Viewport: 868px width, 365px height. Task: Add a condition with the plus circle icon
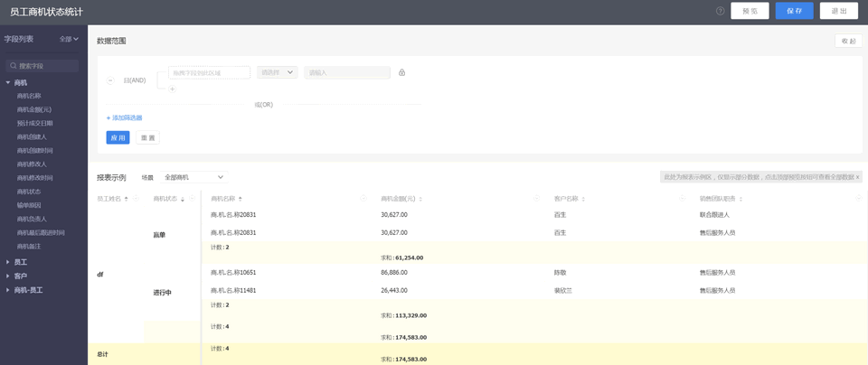(172, 89)
